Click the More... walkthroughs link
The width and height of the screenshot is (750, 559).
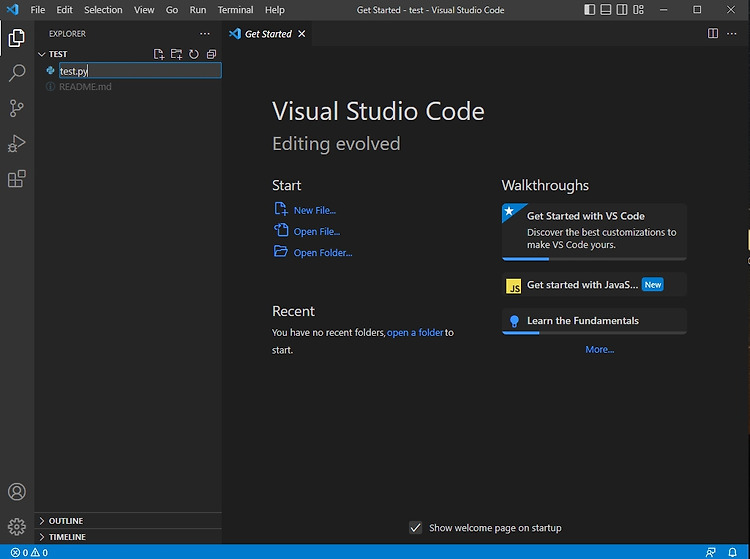tap(600, 350)
